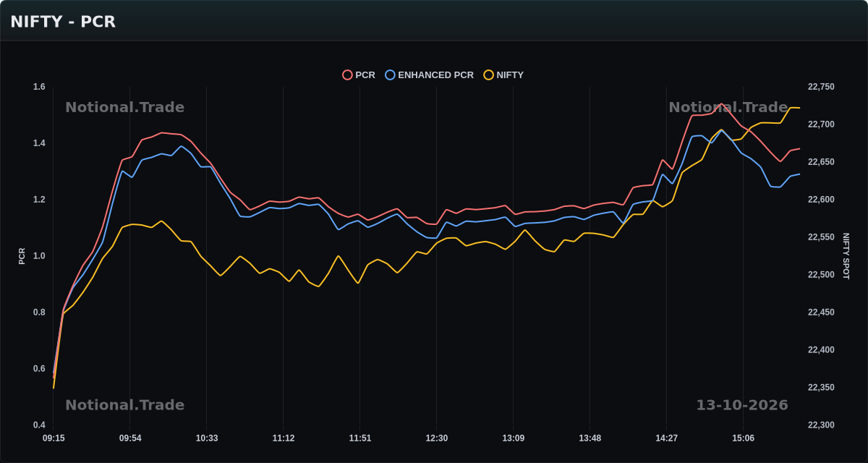This screenshot has width=868, height=463.
Task: Click the 0.6 value on PCR axis
Action: 39,369
